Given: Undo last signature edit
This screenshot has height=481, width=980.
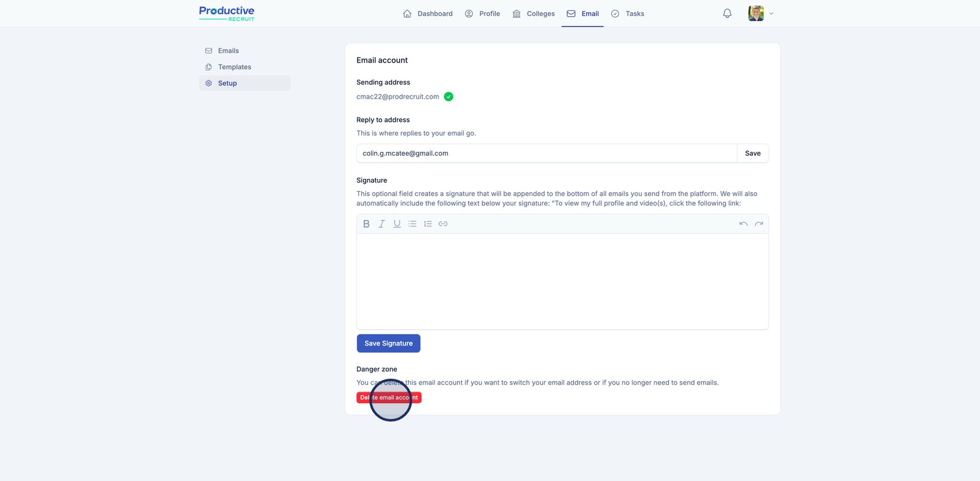Looking at the screenshot, I should coord(743,224).
